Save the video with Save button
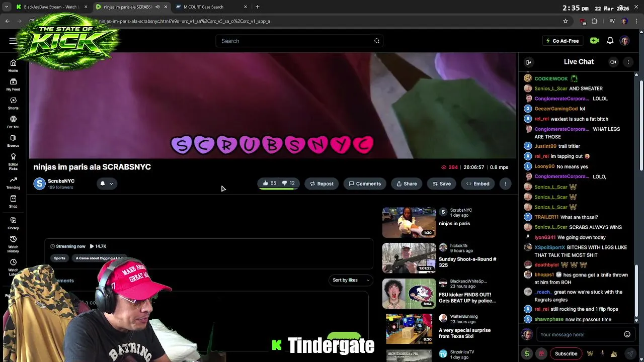 pyautogui.click(x=441, y=184)
